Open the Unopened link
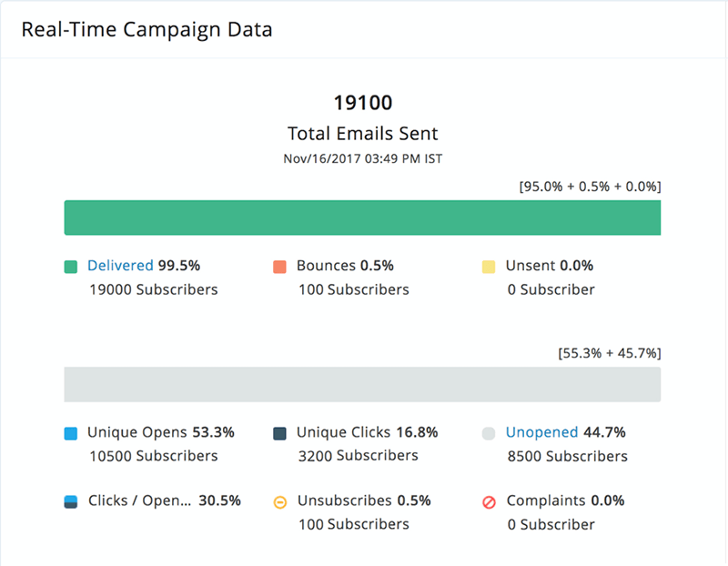The image size is (728, 566). 541,433
